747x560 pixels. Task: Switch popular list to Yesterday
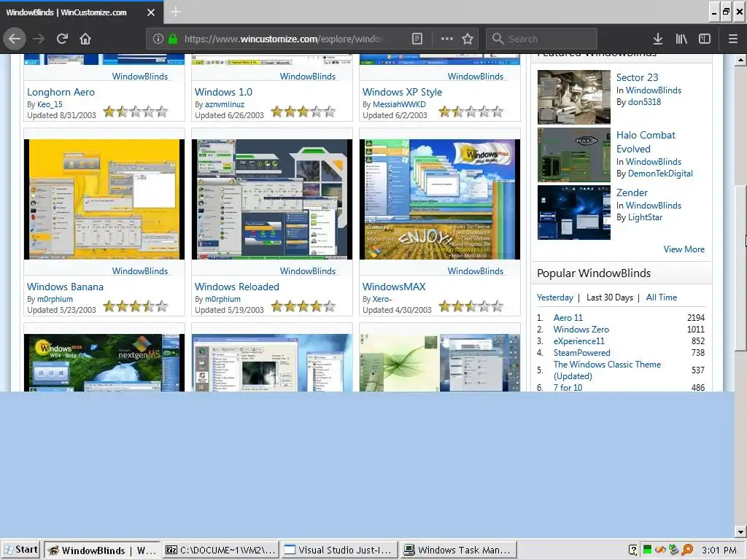click(555, 297)
